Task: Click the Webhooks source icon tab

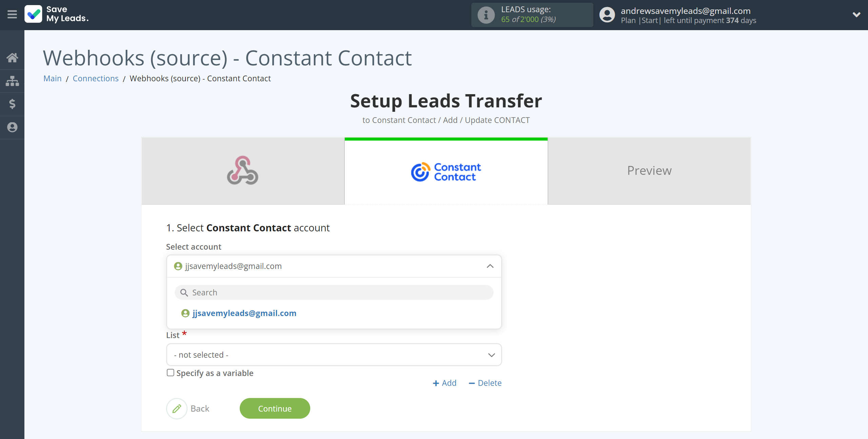Action: [242, 171]
